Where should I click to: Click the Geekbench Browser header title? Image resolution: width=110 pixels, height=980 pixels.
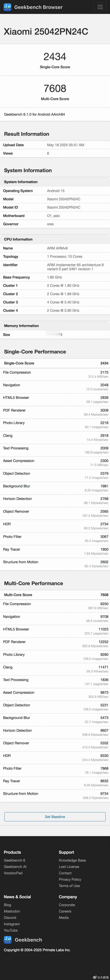(38, 7)
